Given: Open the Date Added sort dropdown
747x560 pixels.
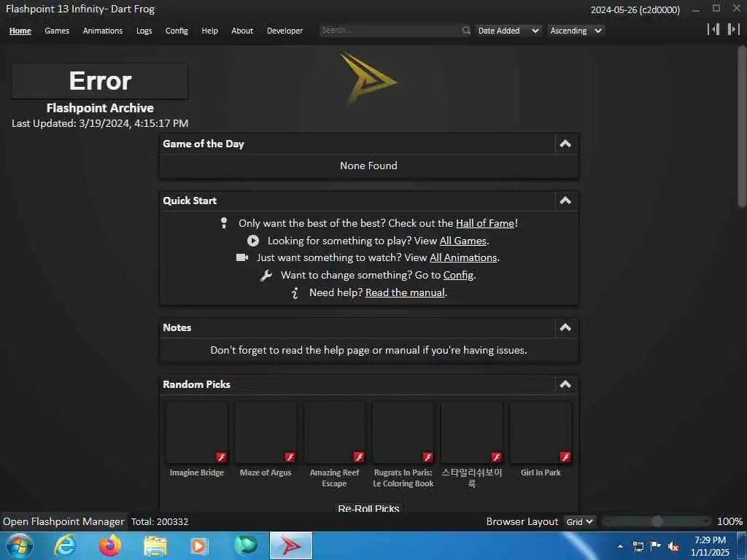Looking at the screenshot, I should click(x=508, y=31).
